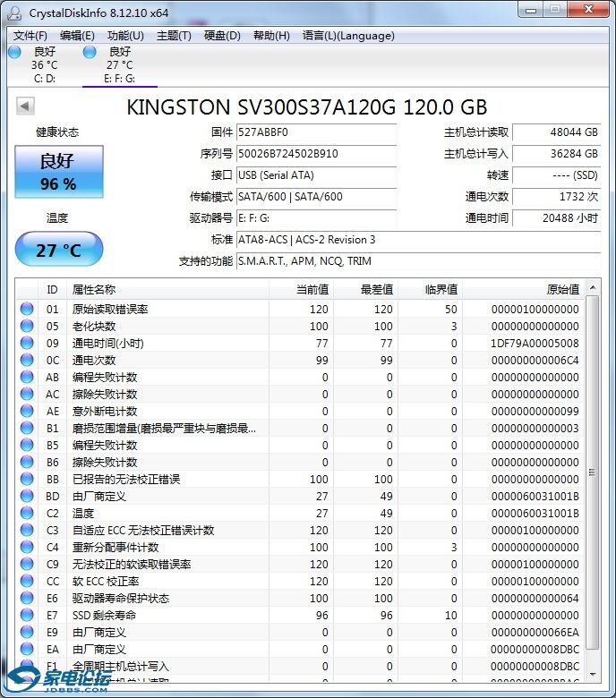
Task: Click the 最差值 column header
Action: (x=365, y=290)
